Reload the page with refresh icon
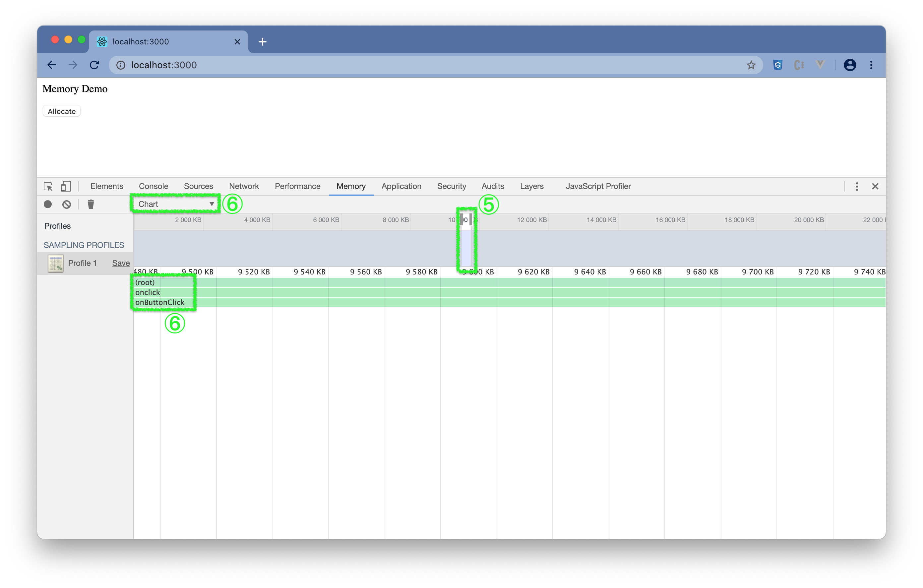 pyautogui.click(x=94, y=65)
